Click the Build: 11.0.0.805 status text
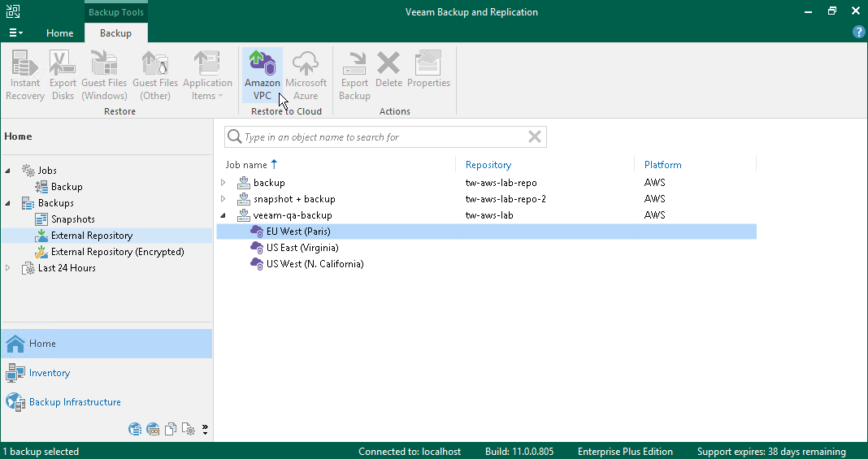 519,451
